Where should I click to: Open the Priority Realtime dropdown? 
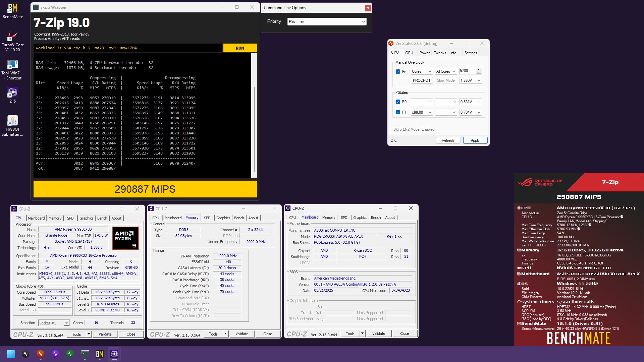point(327,22)
